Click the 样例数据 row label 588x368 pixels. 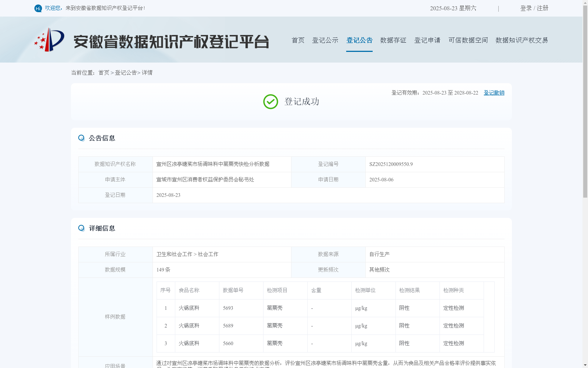pos(115,317)
